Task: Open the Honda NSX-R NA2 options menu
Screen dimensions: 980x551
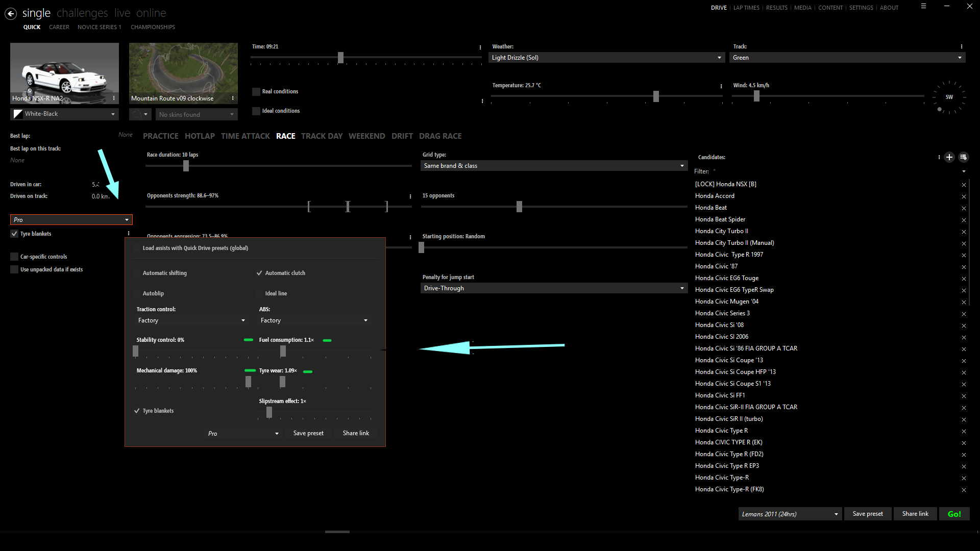Action: tap(114, 98)
